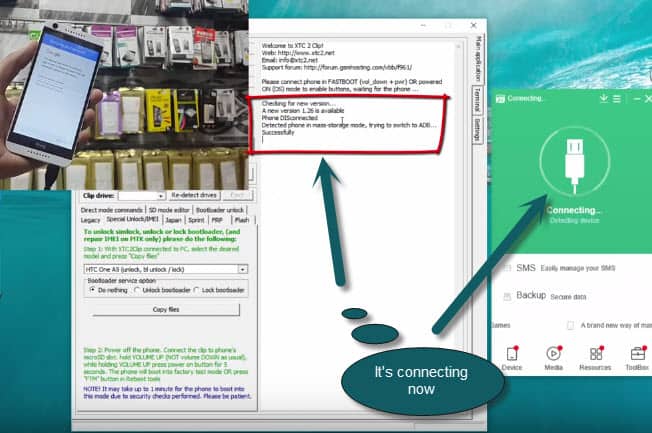Click the USB plug connecting icon
This screenshot has height=433, width=652.
pos(575,161)
